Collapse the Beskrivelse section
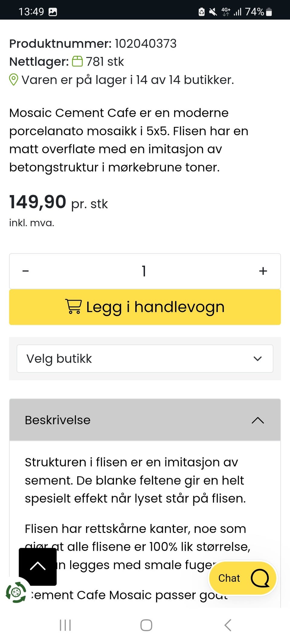Screen dimensions: 290x644 click(x=145, y=420)
